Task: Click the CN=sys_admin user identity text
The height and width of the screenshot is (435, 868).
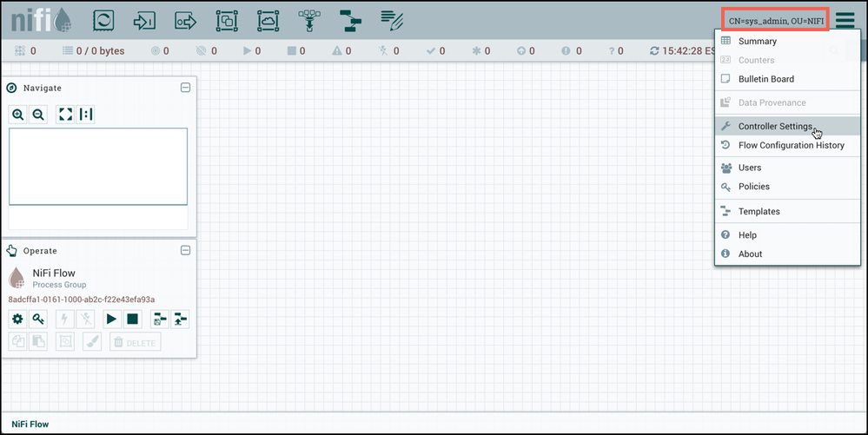Action: (776, 21)
